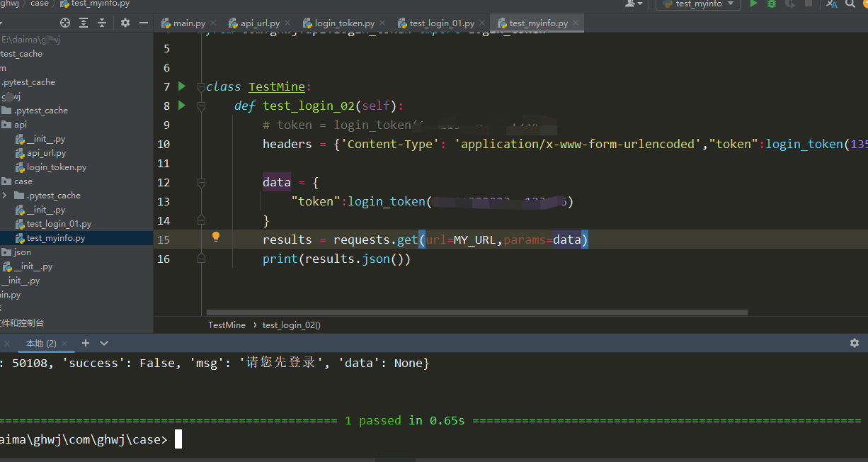Select test_myinfo.py in the project tree
This screenshot has width=868, height=462.
pos(55,238)
